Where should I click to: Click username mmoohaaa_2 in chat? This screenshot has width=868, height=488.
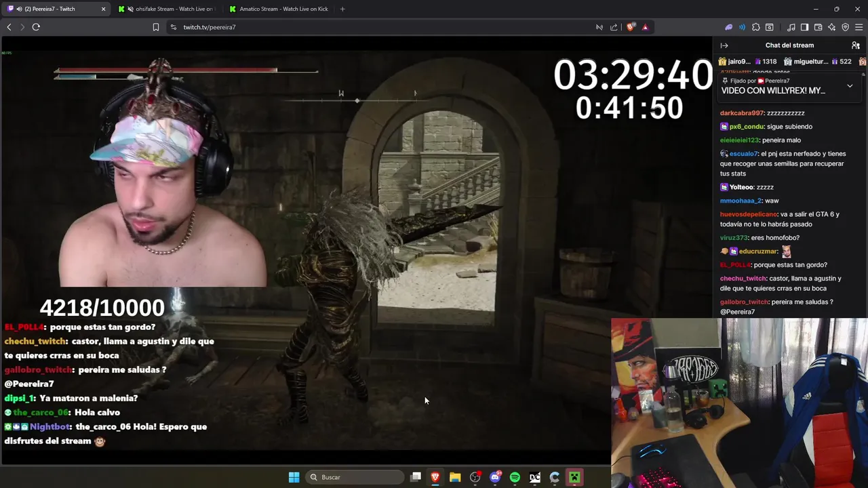(741, 201)
